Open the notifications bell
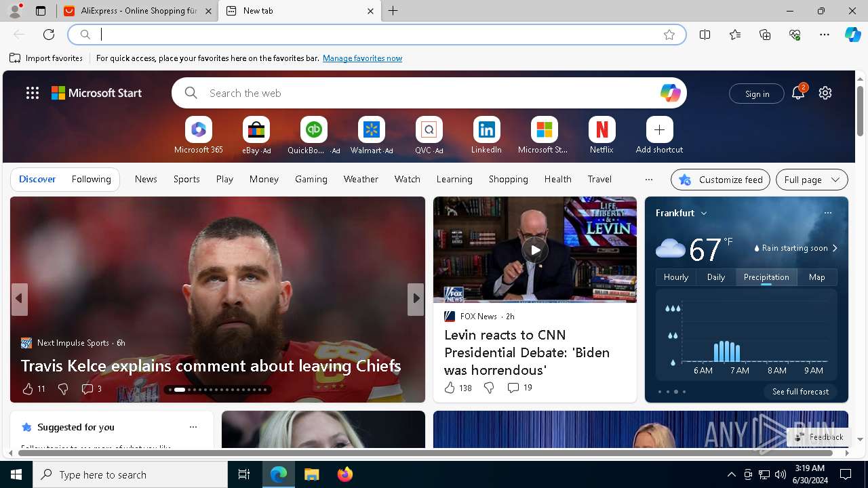 tap(798, 93)
